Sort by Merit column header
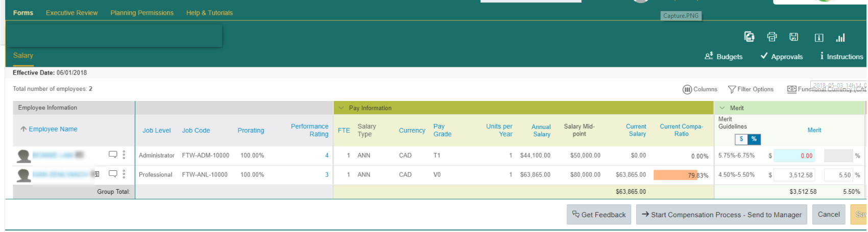The height and width of the screenshot is (232, 868). click(814, 131)
